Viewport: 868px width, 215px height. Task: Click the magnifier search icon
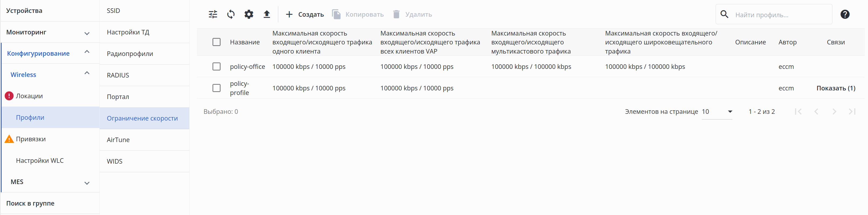[x=724, y=15]
